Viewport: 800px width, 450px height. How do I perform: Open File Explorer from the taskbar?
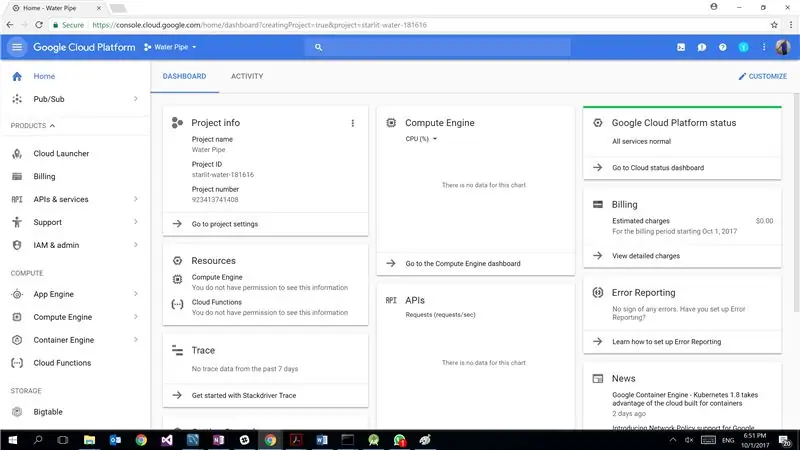[89, 440]
